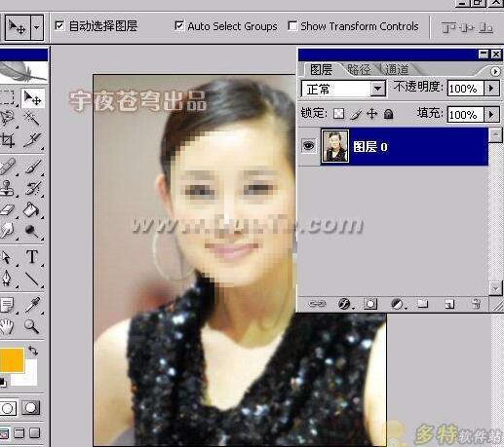Image resolution: width=504 pixels, height=447 pixels.
Task: Select the Line tool
Action: tap(32, 279)
